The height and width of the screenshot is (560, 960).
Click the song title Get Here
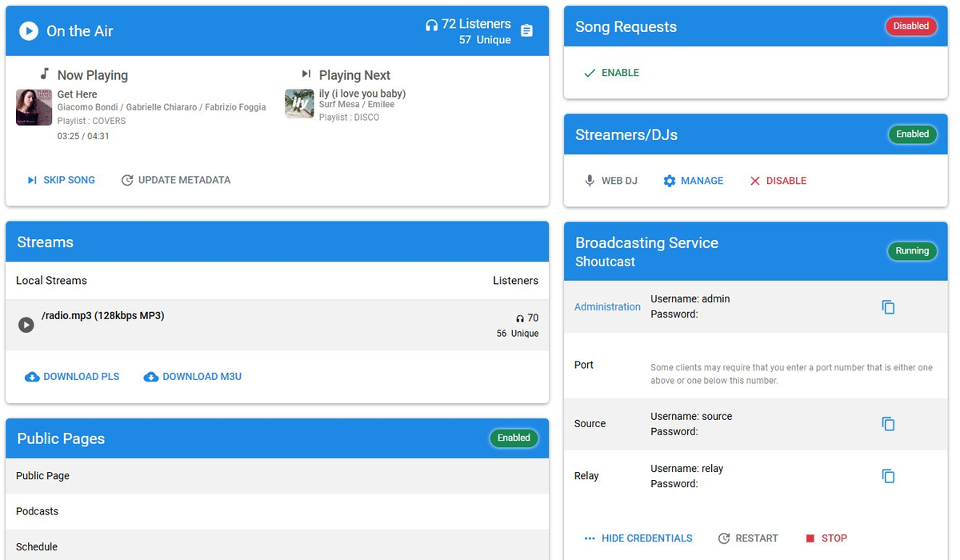point(77,94)
